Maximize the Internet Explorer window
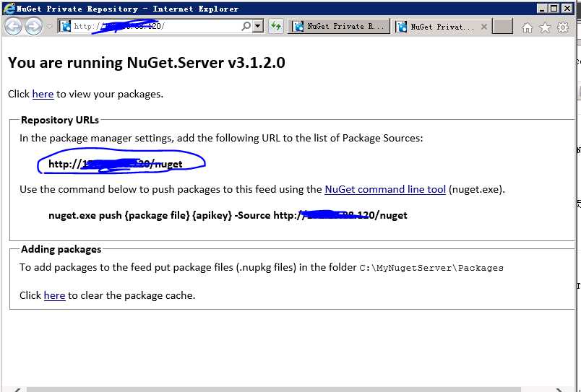Image resolution: width=581 pixels, height=392 pixels. click(554, 9)
